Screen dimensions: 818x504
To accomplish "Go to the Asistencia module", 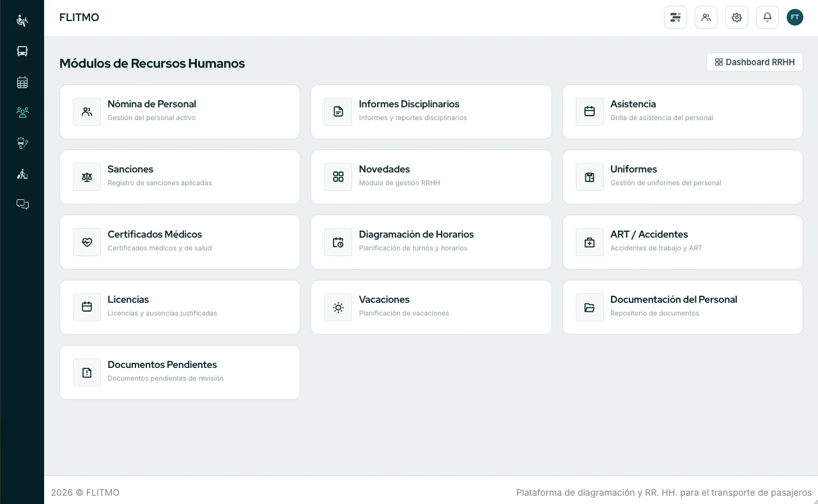I will point(683,112).
